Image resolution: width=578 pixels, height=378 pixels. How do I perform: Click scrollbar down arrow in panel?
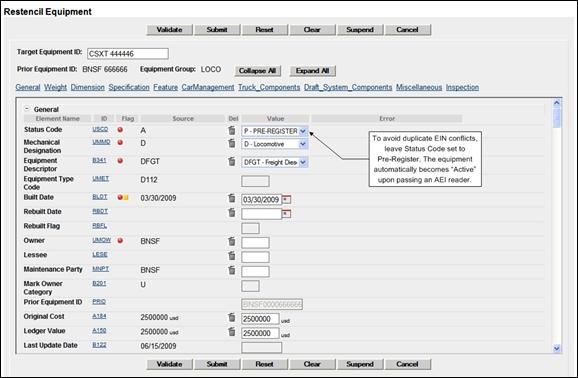tap(557, 348)
